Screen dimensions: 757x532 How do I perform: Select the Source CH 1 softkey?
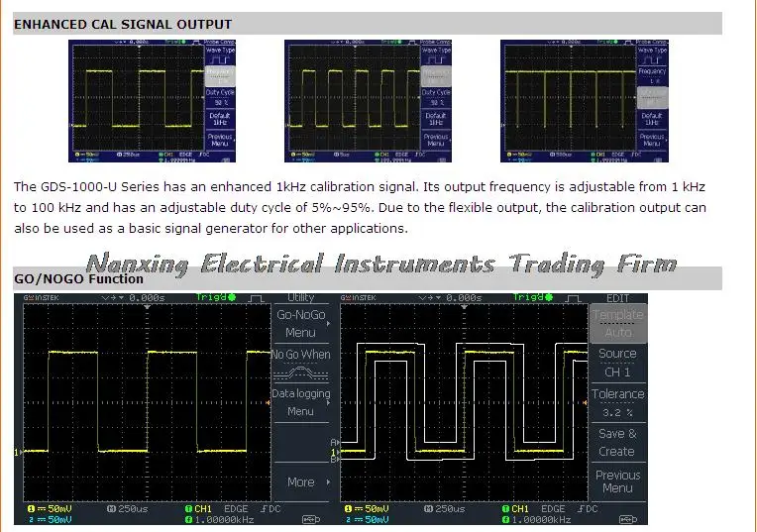(x=618, y=363)
